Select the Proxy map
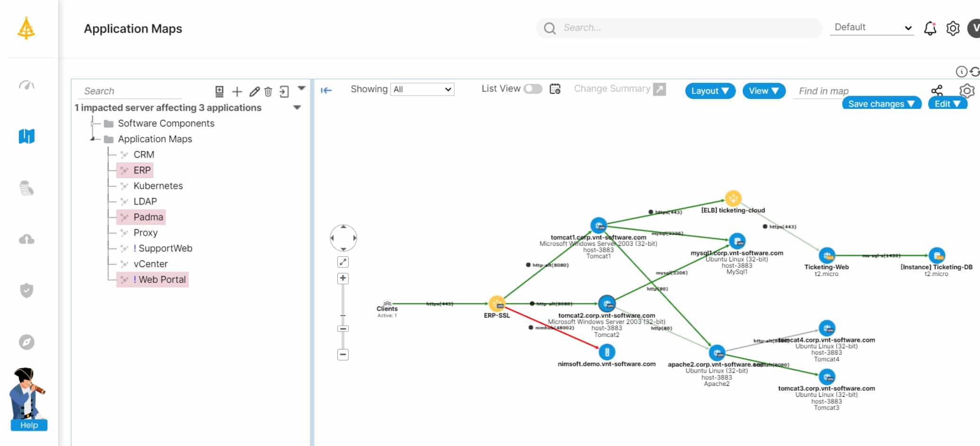Viewport: 980px width, 446px height. (145, 232)
